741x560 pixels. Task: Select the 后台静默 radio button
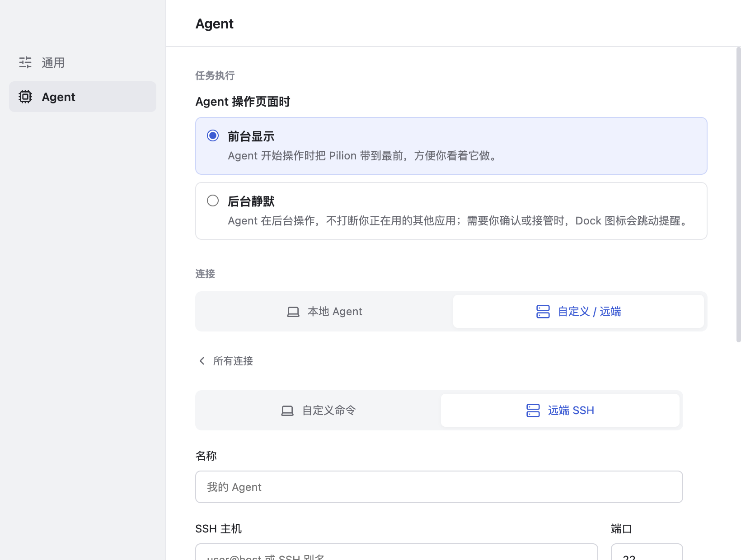pos(213,201)
